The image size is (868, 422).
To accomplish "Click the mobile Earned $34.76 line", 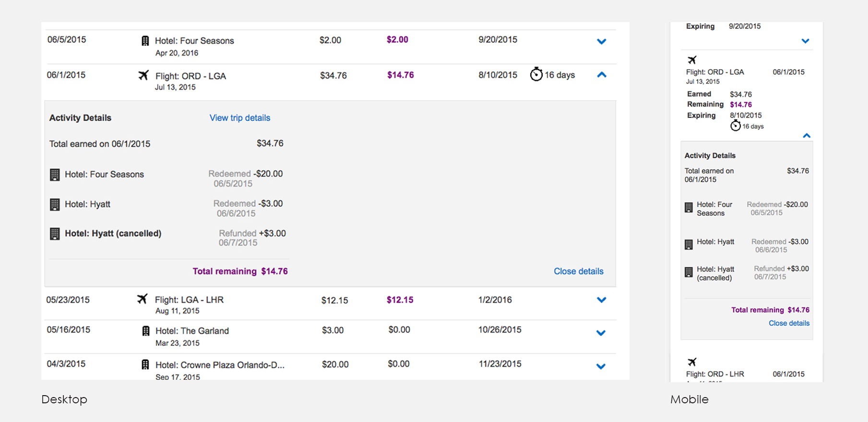I will pyautogui.click(x=719, y=94).
